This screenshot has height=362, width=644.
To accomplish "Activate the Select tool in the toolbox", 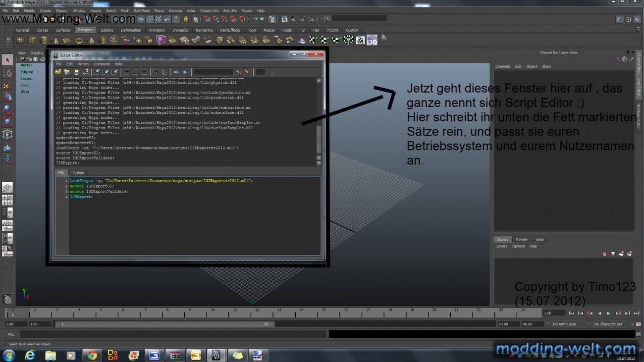I will tap(7, 60).
